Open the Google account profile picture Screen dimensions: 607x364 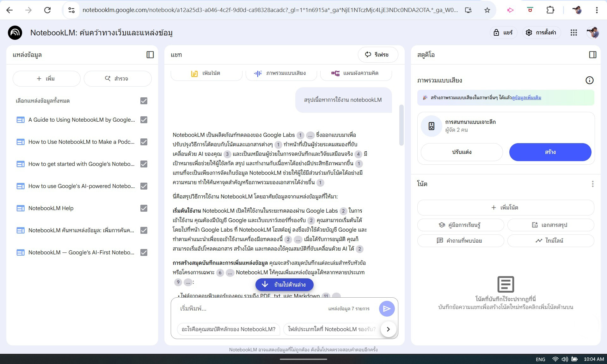click(593, 33)
